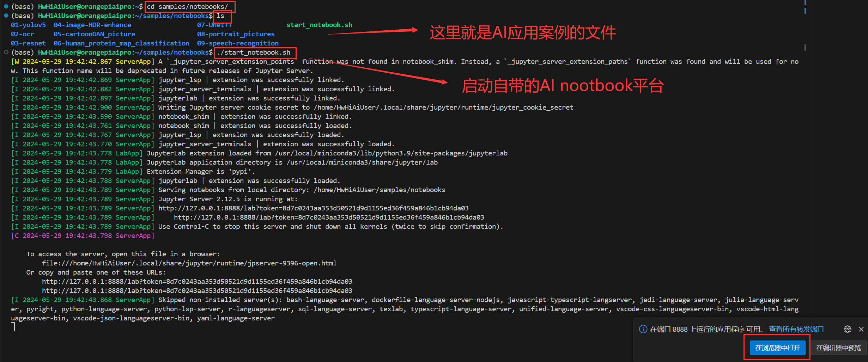This screenshot has height=362, width=868.
Task: Click 'To access the server, open this file' line
Action: 123,254
